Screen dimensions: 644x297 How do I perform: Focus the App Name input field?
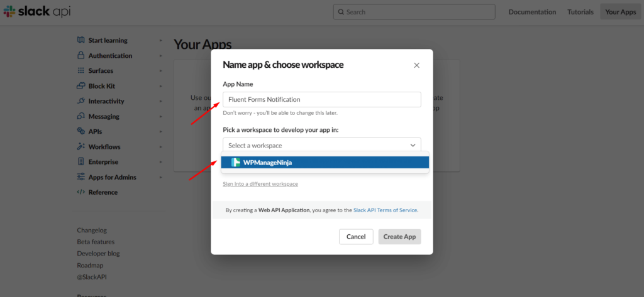[322, 99]
